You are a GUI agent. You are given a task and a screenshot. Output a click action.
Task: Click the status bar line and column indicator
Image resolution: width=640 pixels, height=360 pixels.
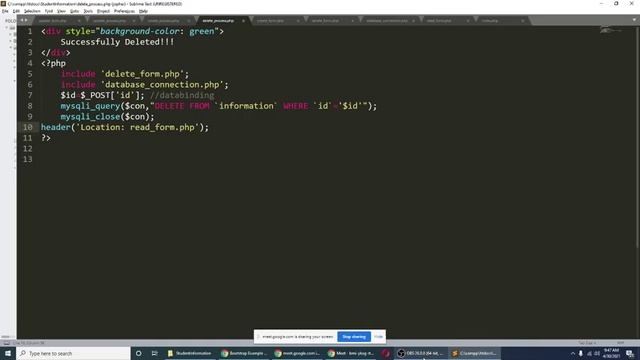[x=29, y=343]
